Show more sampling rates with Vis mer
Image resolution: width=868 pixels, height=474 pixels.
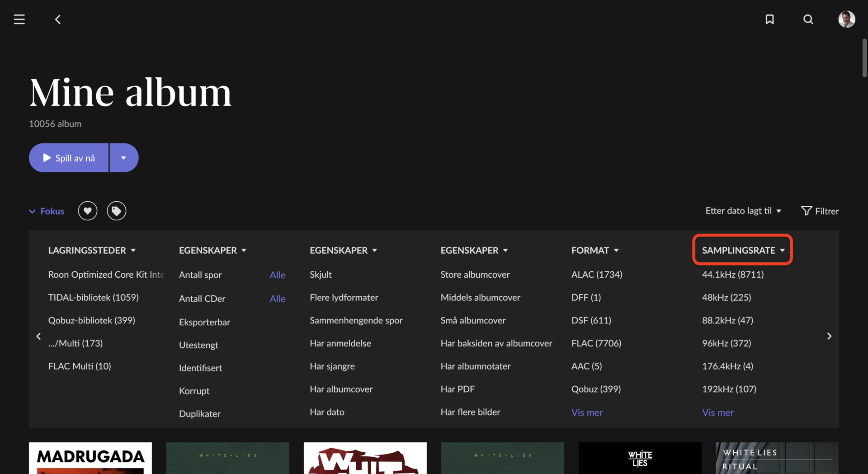pos(717,412)
